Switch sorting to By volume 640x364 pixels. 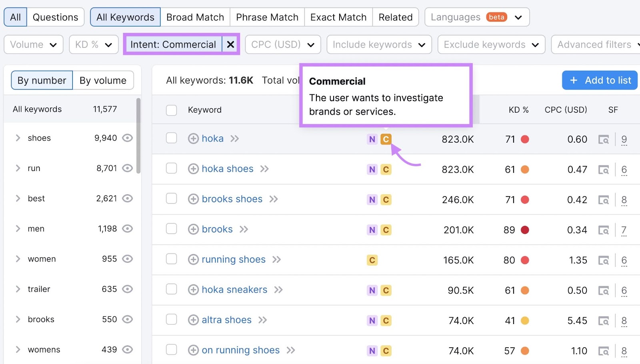(x=103, y=80)
